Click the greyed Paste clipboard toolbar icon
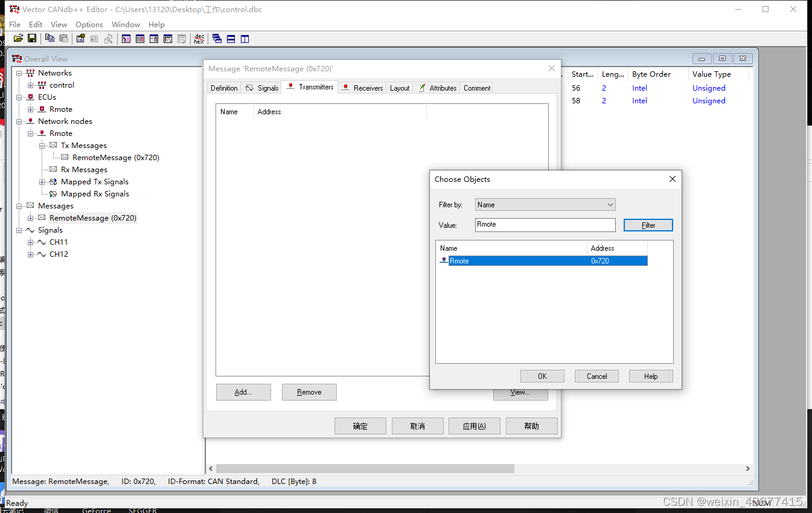 [x=63, y=39]
